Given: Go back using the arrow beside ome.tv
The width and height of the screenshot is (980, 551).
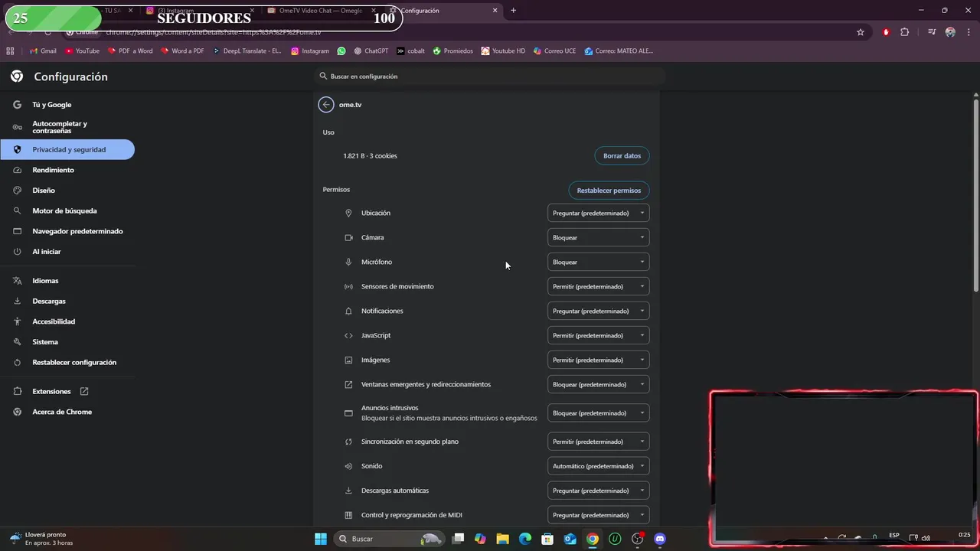Looking at the screenshot, I should pos(326,105).
